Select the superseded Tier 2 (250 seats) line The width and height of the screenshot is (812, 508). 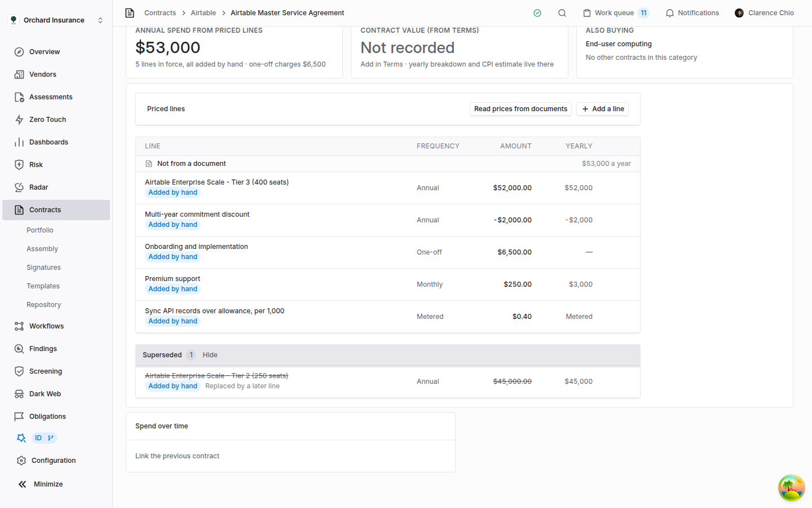click(x=388, y=382)
